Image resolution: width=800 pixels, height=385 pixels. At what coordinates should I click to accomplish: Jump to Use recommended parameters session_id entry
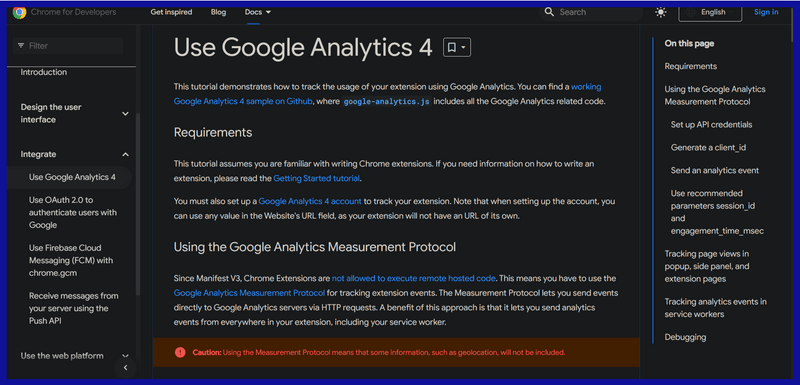click(717, 212)
